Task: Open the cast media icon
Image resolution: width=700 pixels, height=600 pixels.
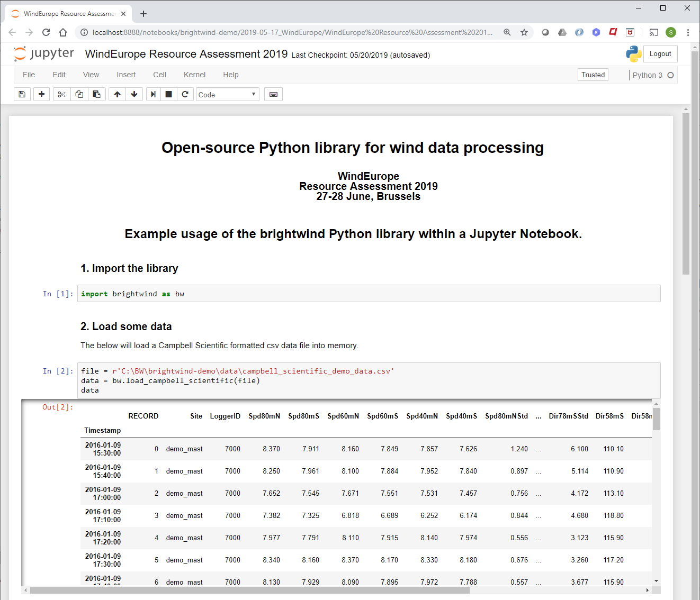Action: [x=654, y=32]
